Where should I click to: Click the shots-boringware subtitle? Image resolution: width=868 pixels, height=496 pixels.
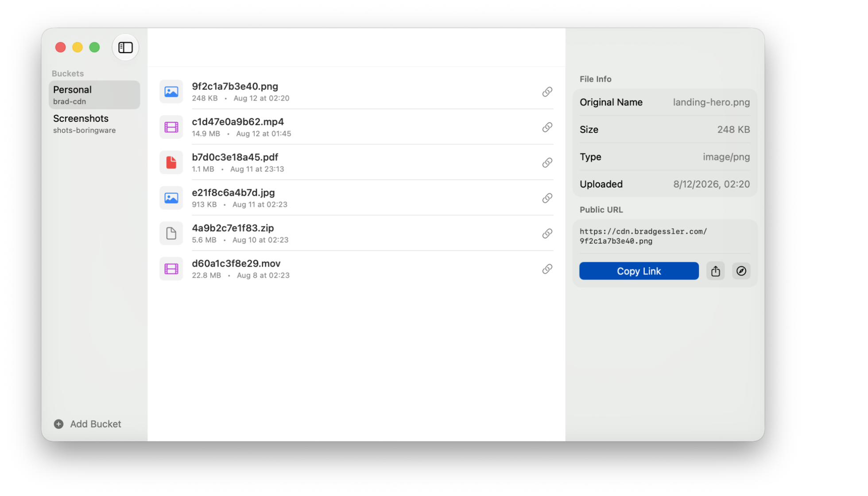84,130
